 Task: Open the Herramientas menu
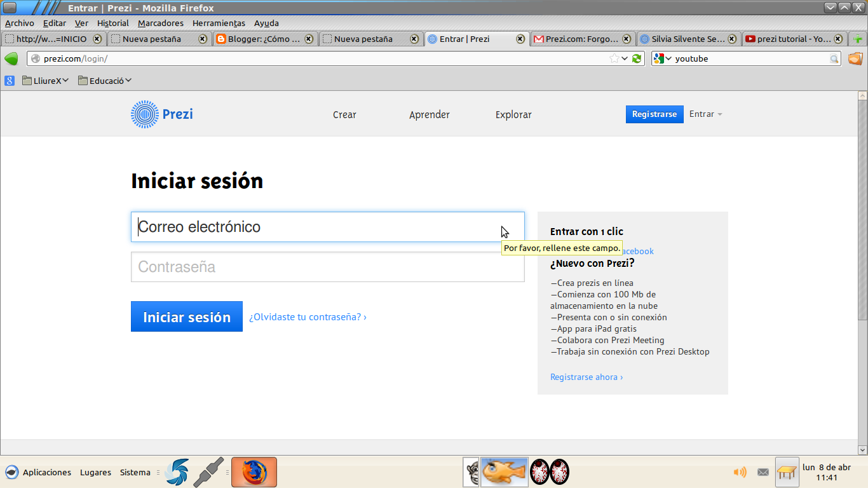[x=219, y=23]
